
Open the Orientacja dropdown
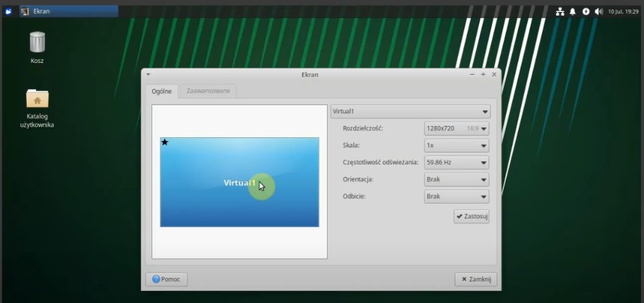pyautogui.click(x=457, y=180)
